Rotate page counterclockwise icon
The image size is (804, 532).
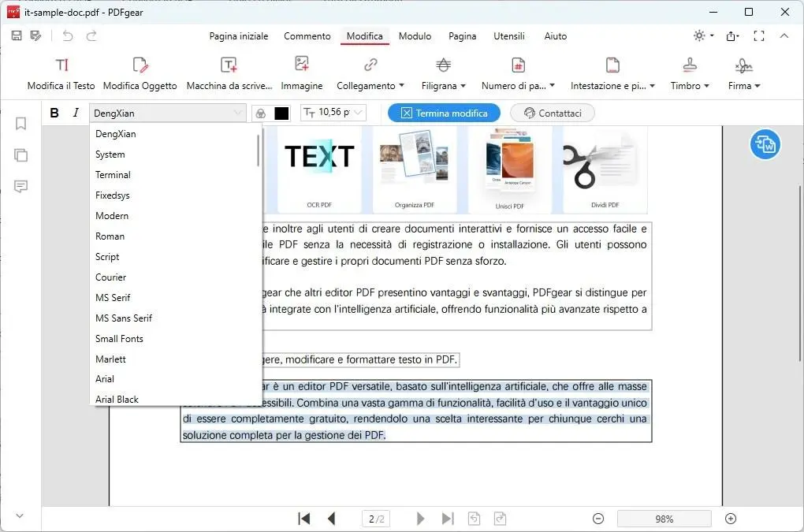coord(475,519)
